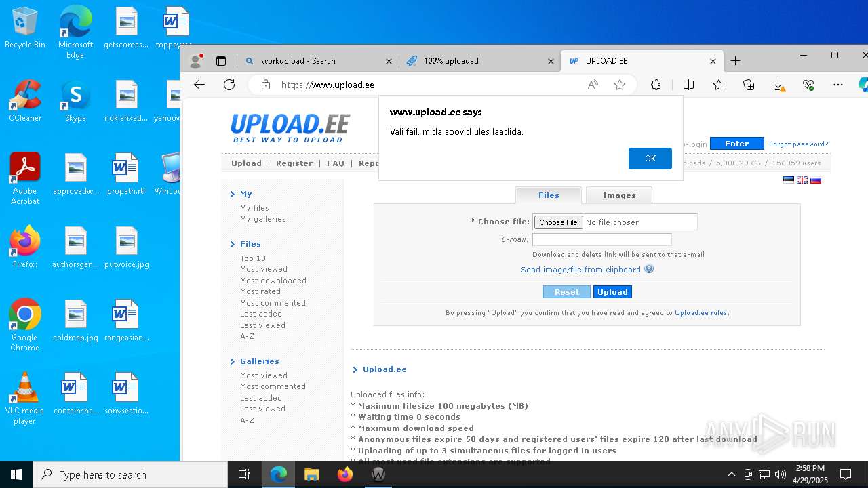Open Most rated files link
The width and height of the screenshot is (868, 488).
pyautogui.click(x=260, y=291)
